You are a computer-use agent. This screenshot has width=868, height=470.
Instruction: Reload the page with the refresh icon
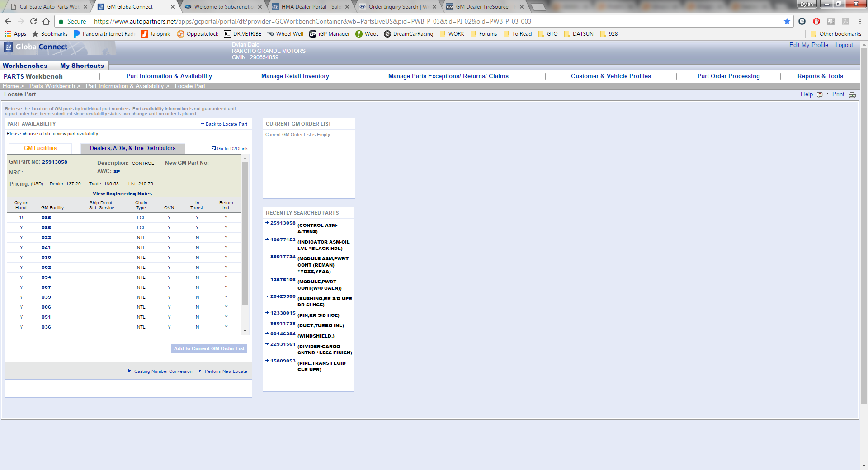tap(33, 21)
